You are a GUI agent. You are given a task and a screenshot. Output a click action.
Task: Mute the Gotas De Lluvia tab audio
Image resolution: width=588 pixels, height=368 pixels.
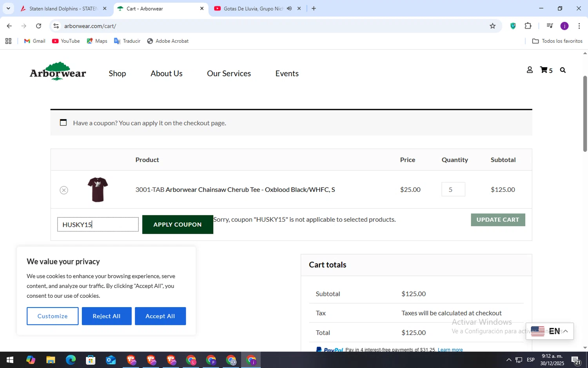[289, 8]
